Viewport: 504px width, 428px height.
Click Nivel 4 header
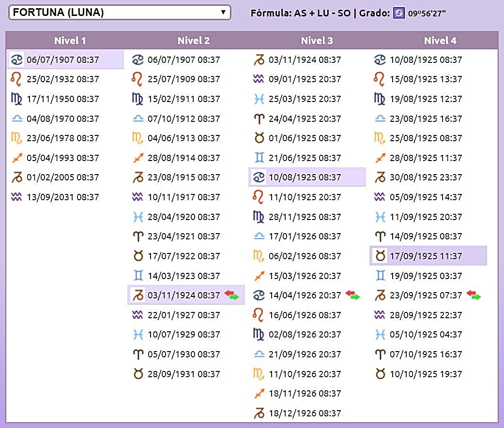point(440,41)
